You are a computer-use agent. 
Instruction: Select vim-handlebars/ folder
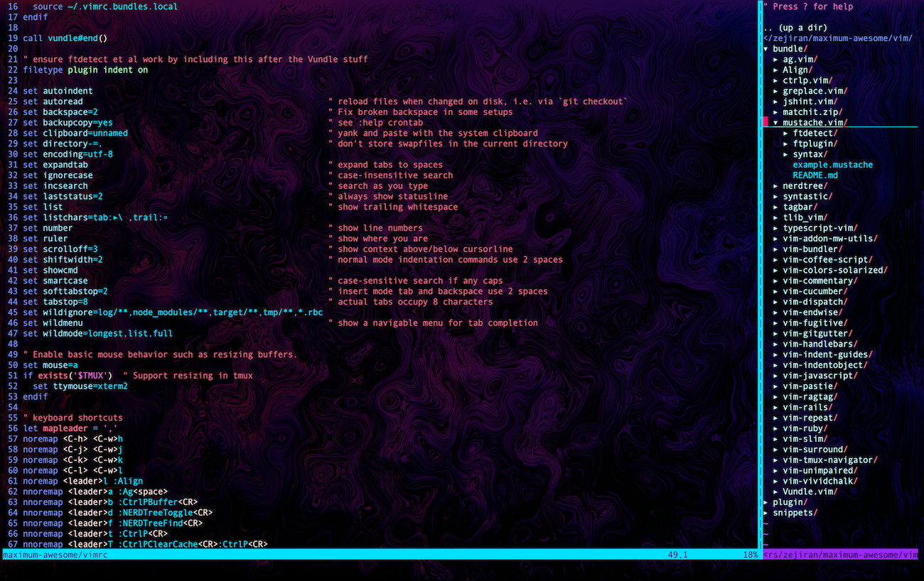(x=820, y=344)
